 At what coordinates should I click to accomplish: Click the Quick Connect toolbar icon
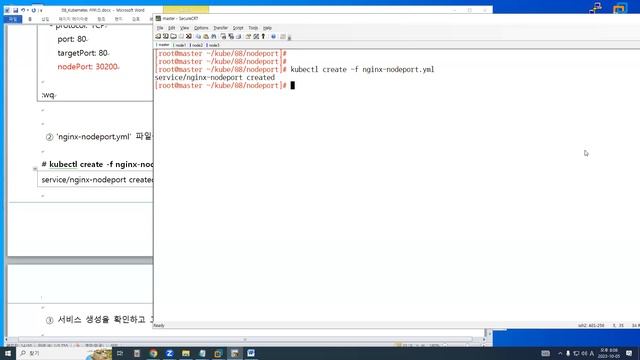click(166, 36)
